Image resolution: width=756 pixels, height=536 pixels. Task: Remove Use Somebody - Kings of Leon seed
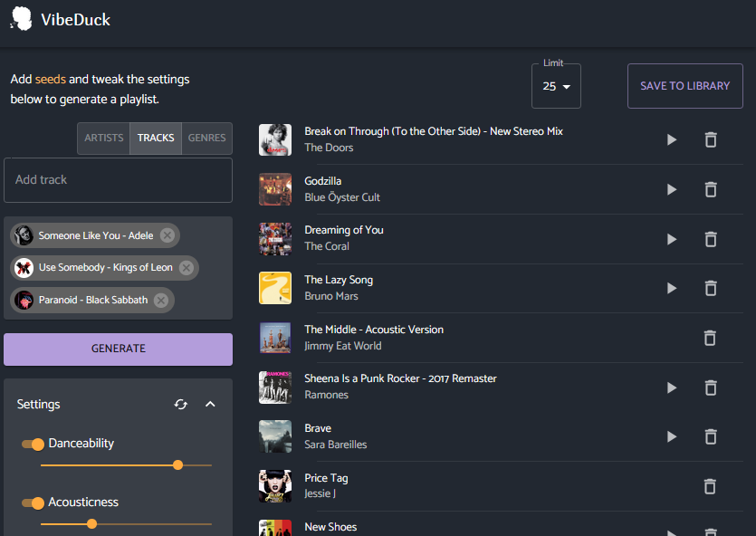187,268
